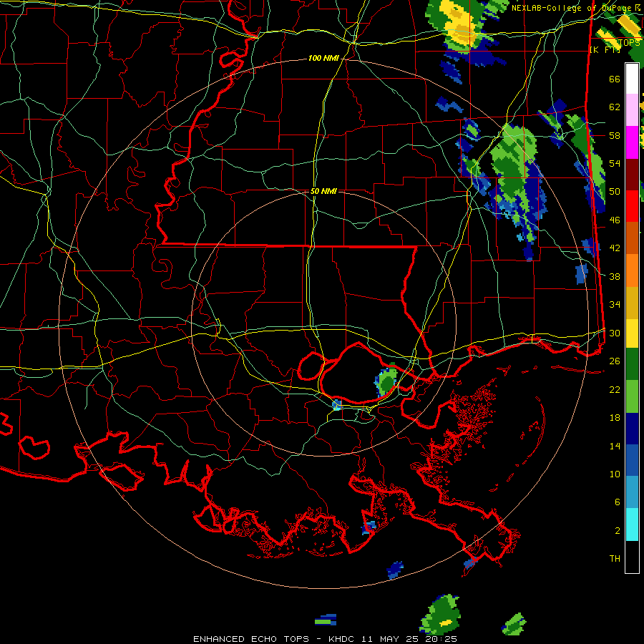Screen dimensions: 644x644
Task: Pick the magenta segment of the color scale
Action: click(x=632, y=142)
